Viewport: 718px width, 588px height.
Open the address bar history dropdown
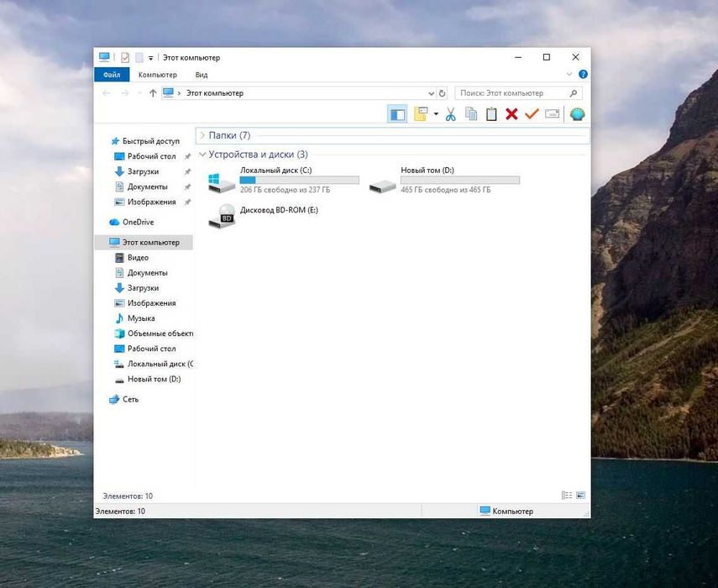tap(431, 93)
